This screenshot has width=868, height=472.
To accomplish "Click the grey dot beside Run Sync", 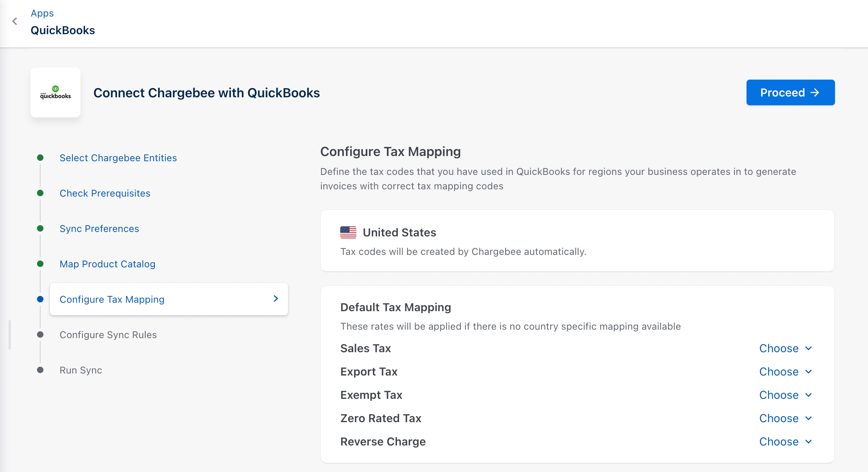I will coord(40,370).
